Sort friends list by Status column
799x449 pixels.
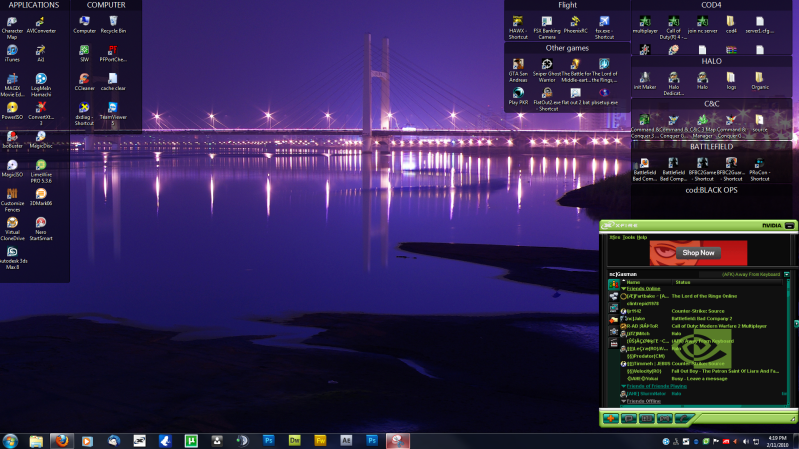pyautogui.click(x=727, y=282)
